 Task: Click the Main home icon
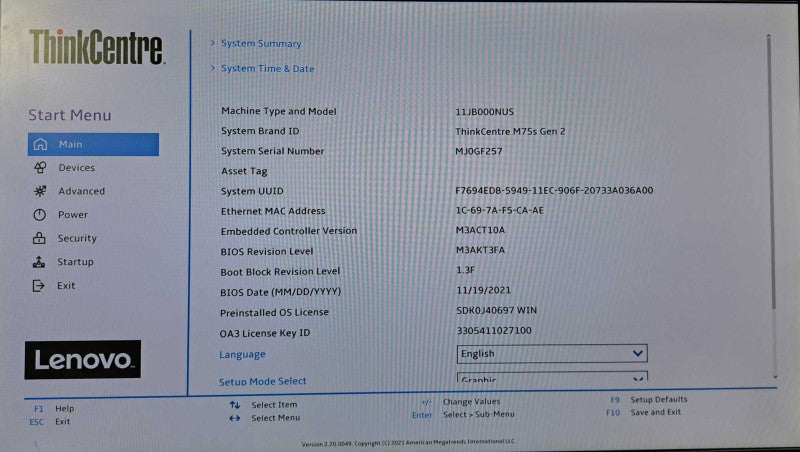pos(40,144)
